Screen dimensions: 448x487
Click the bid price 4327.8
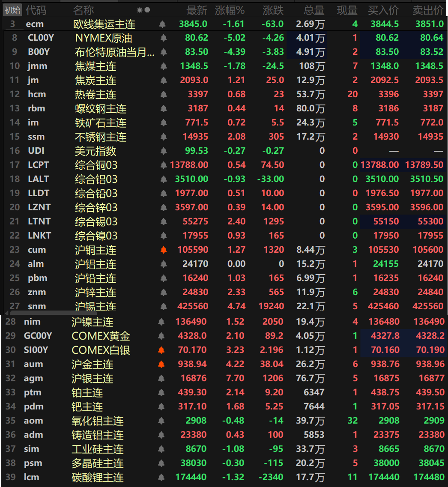coord(385,336)
